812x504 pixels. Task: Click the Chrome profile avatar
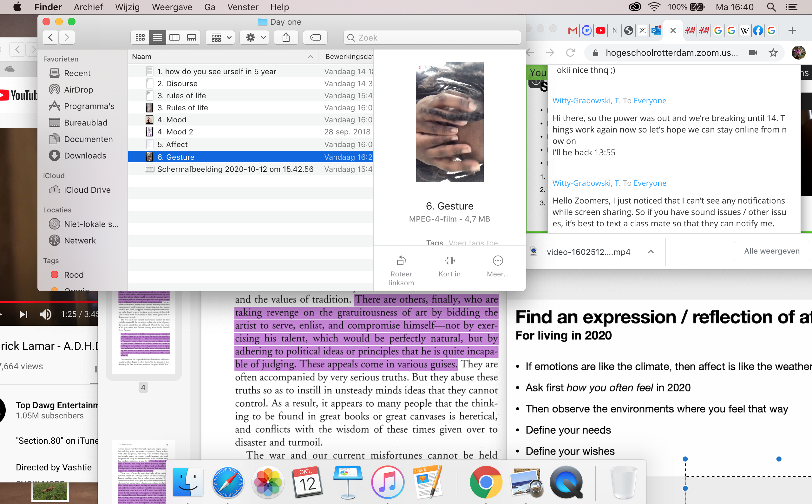(x=798, y=53)
